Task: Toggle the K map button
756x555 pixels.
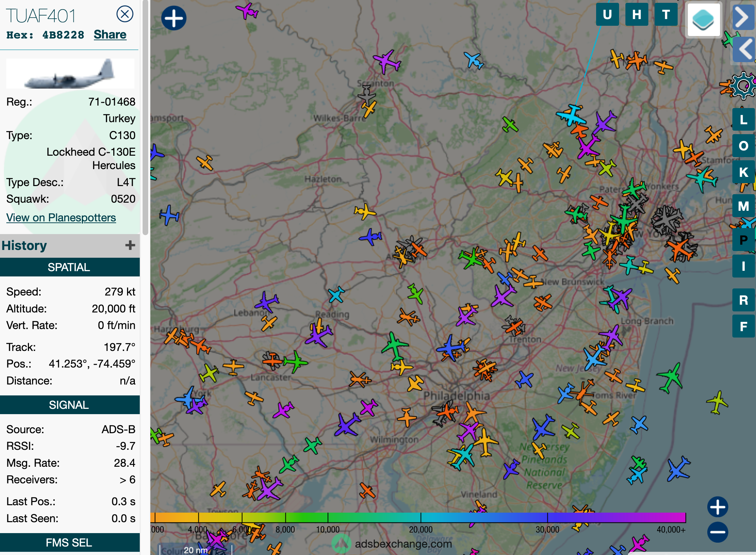Action: pos(744,172)
